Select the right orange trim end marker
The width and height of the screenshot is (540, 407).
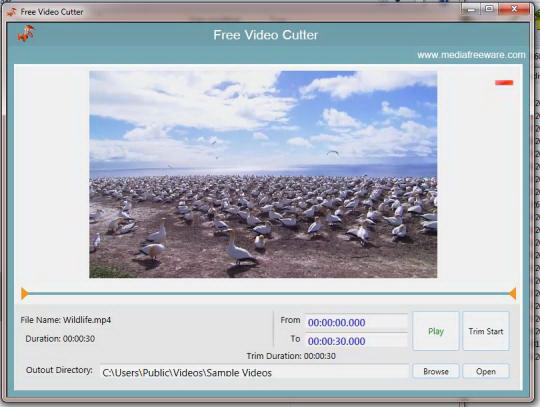pos(512,294)
